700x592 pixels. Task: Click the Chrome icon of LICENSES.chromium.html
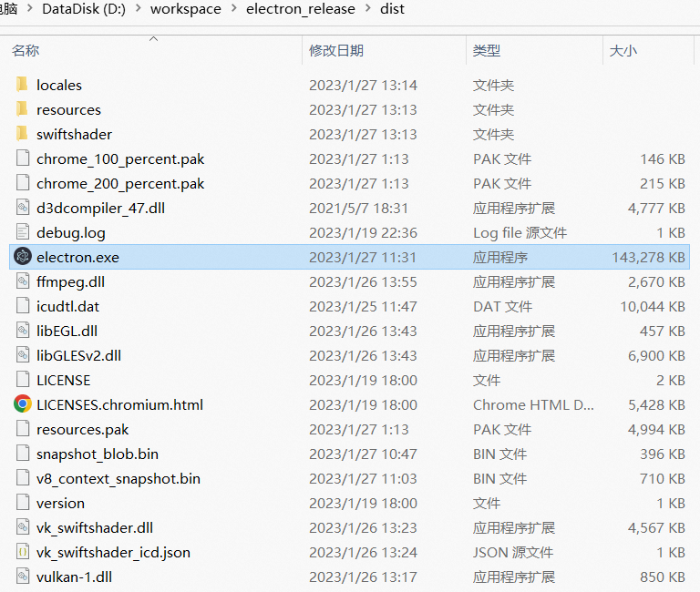(23, 404)
